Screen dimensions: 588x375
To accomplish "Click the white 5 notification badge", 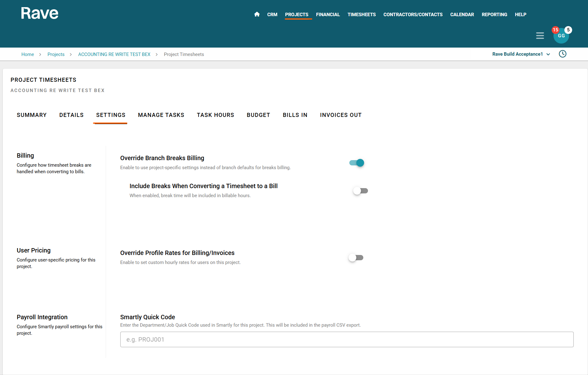I will 568,30.
